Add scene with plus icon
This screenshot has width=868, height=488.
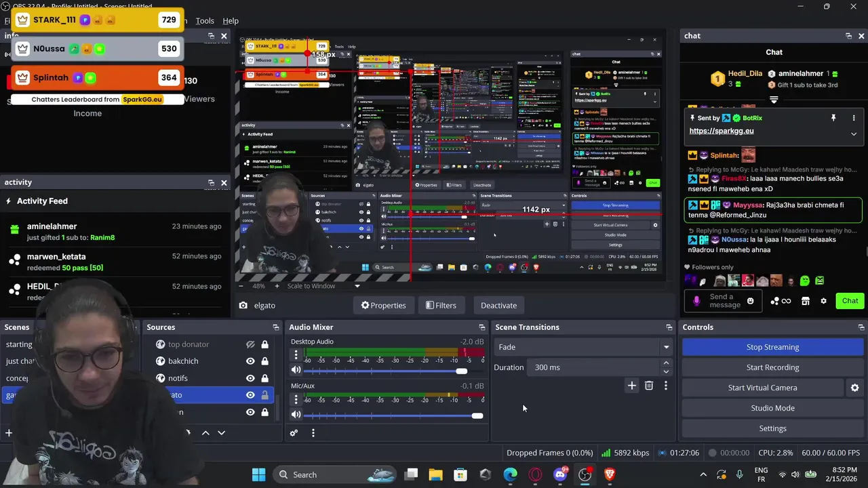(9, 432)
